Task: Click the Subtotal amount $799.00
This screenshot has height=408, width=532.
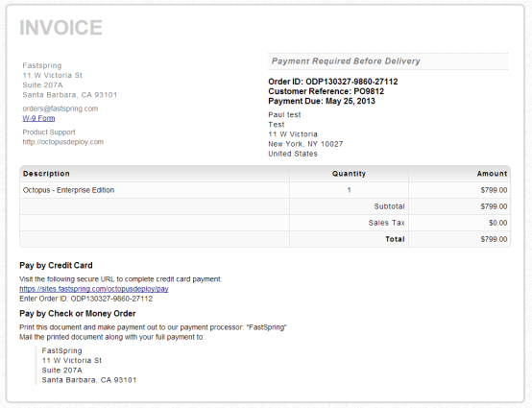Action: (x=494, y=206)
